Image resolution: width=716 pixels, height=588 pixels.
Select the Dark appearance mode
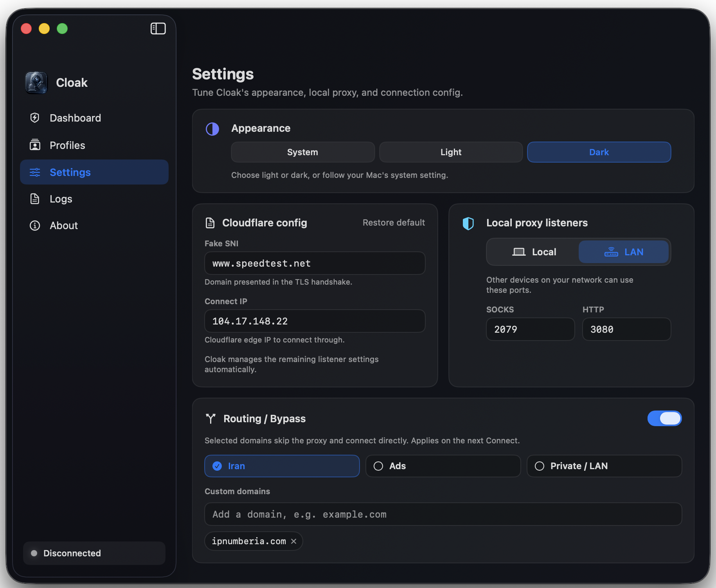[x=599, y=152]
